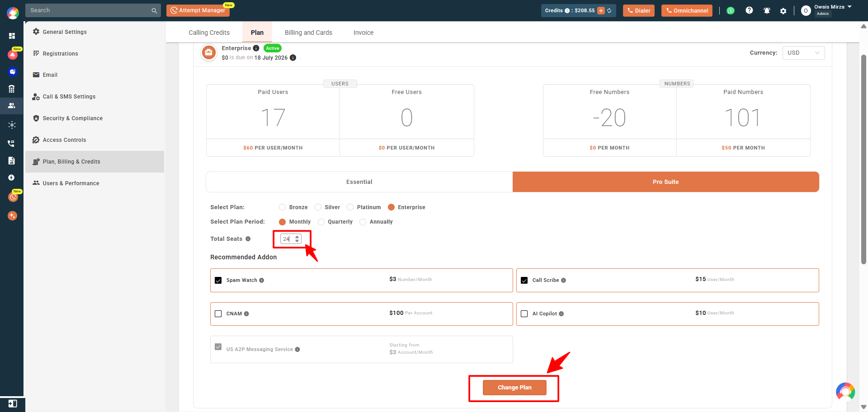868x412 pixels.
Task: Select the Platinum plan radio button
Action: [x=350, y=207]
